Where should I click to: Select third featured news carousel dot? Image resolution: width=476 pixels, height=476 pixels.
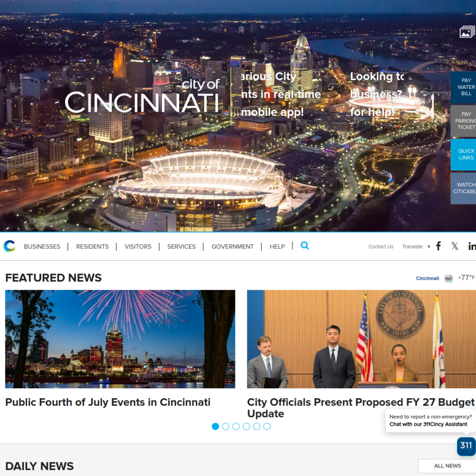click(x=236, y=426)
